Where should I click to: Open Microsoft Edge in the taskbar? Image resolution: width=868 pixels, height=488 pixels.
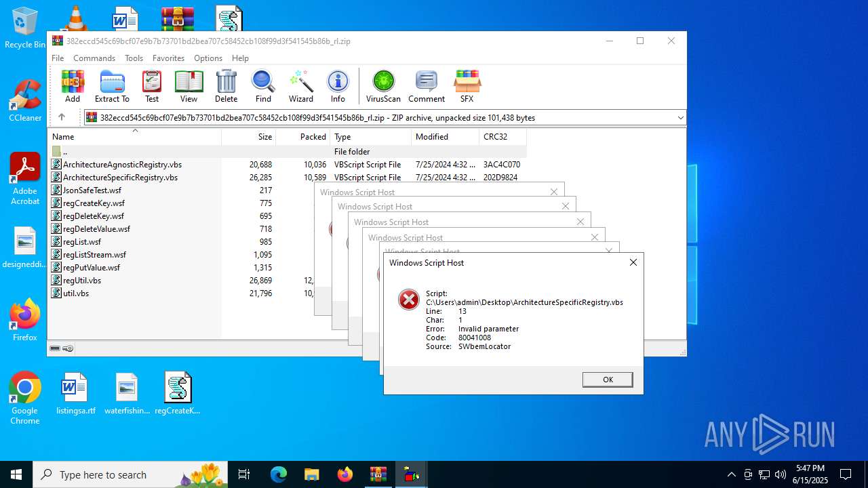(x=279, y=474)
